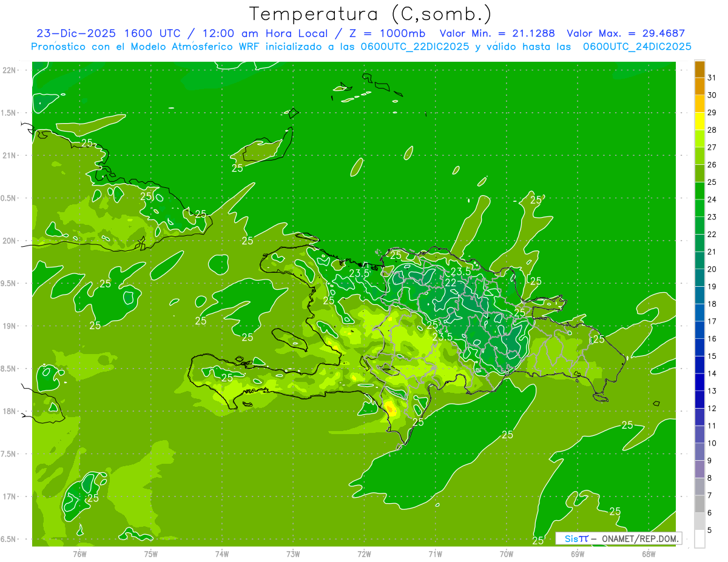
Task: Click the 74W longitude axis label
Action: click(x=222, y=554)
